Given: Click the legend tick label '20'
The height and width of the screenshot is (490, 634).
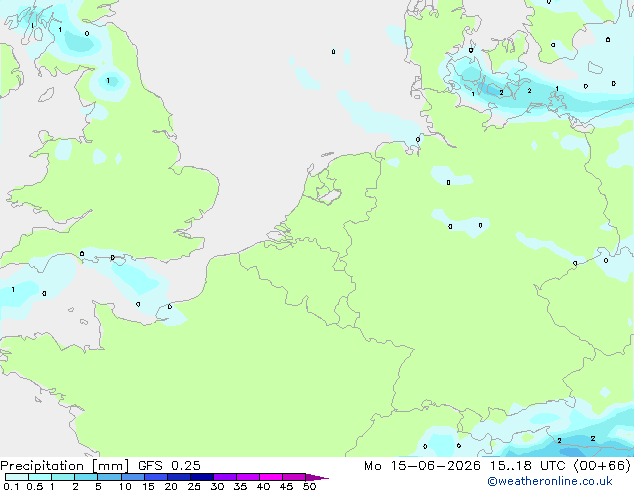Looking at the screenshot, I should (171, 486).
